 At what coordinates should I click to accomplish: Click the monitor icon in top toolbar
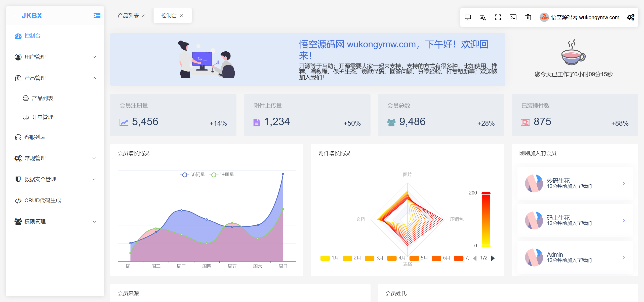click(x=468, y=17)
